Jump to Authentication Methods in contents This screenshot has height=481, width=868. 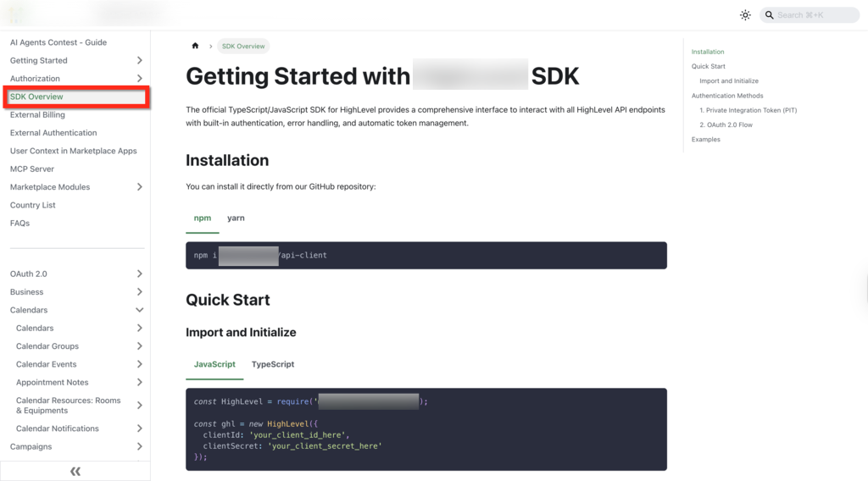tap(726, 96)
